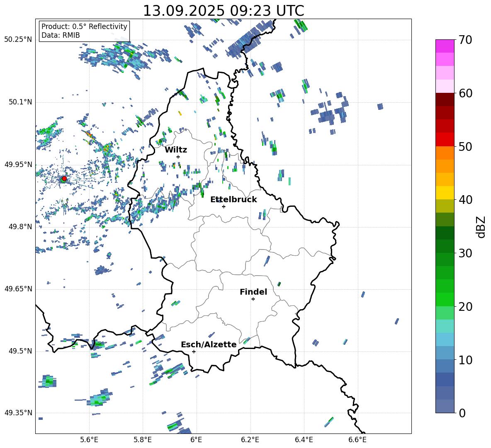Viewport: 491px width, 448px height.
Task: Click the 'Product: 0.5° Reflectivity' text
Action: (x=84, y=26)
